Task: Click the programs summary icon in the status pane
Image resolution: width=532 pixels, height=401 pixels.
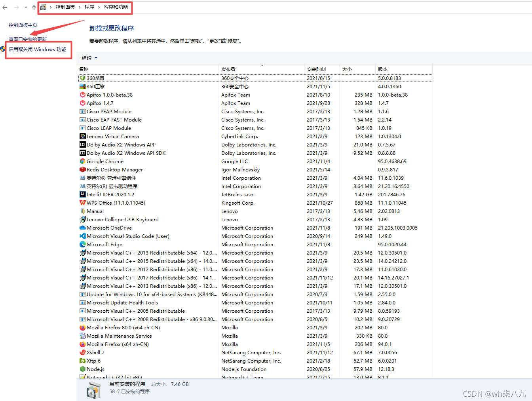Action: (94, 390)
